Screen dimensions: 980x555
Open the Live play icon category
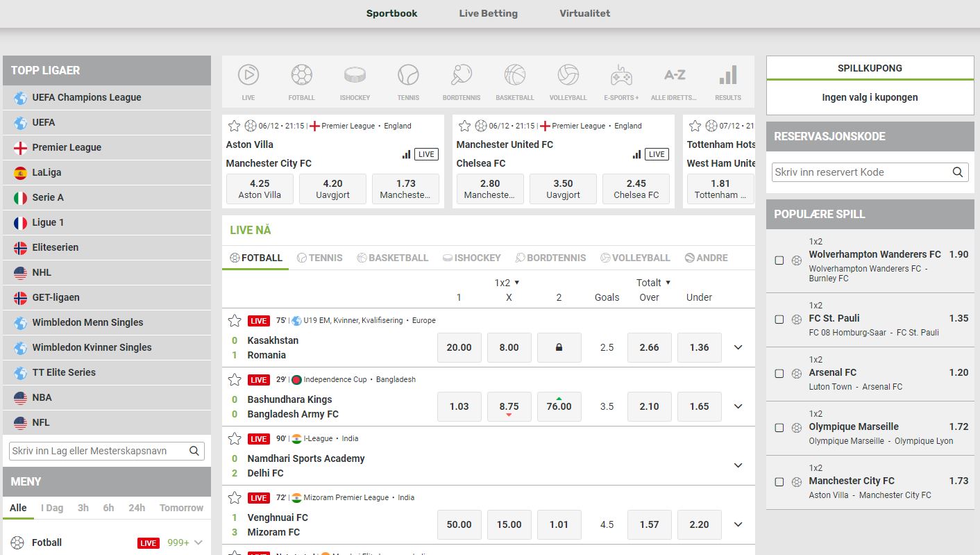pos(248,75)
